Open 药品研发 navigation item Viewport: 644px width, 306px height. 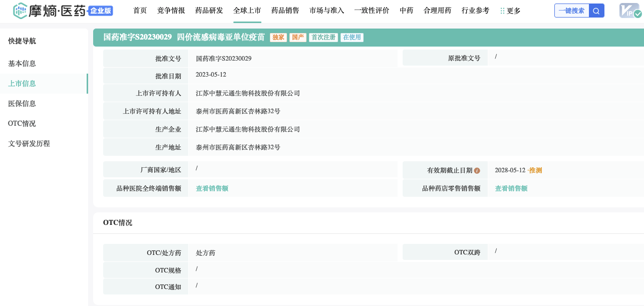tap(209, 11)
